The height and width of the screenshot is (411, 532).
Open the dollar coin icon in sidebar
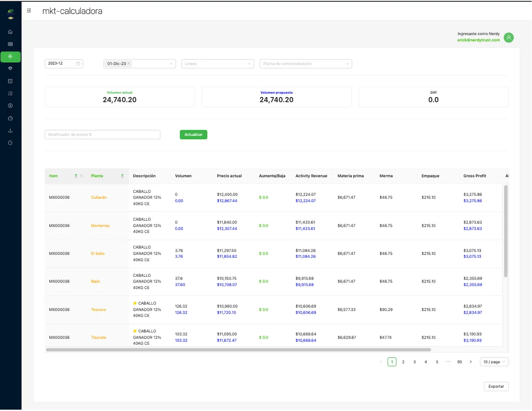10,106
